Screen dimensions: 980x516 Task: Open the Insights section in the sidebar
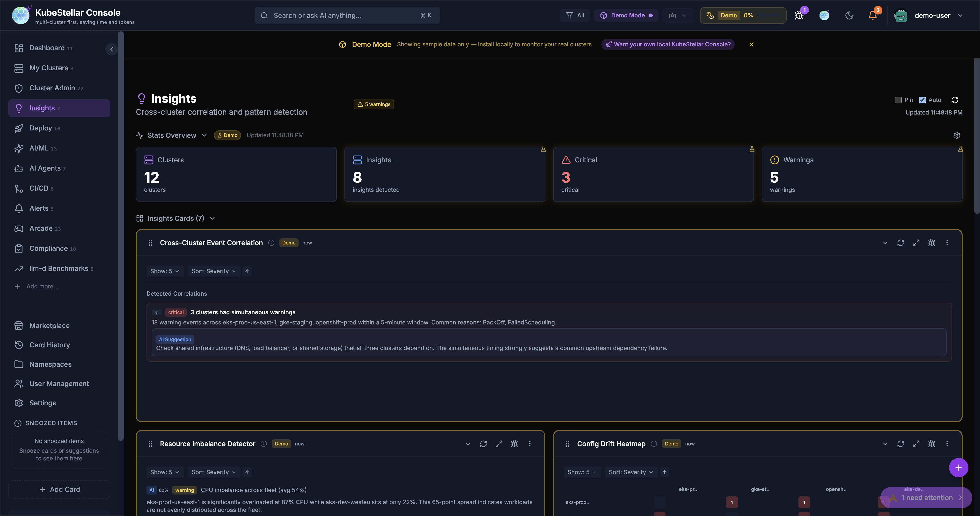pyautogui.click(x=42, y=108)
